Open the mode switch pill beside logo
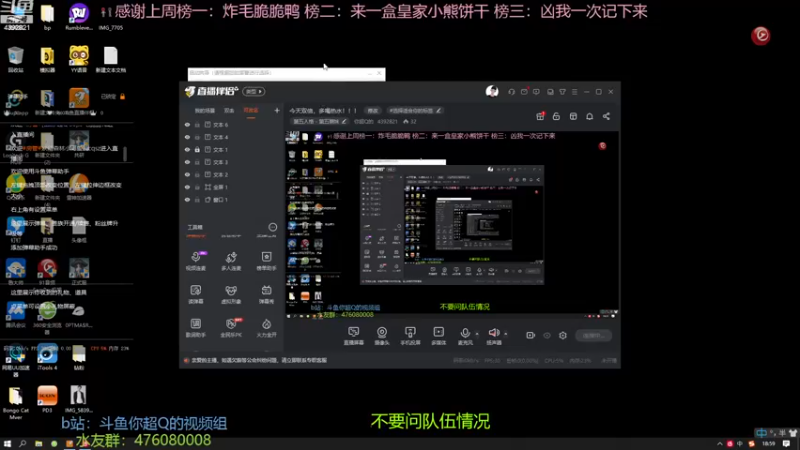800x450 pixels. tap(254, 91)
